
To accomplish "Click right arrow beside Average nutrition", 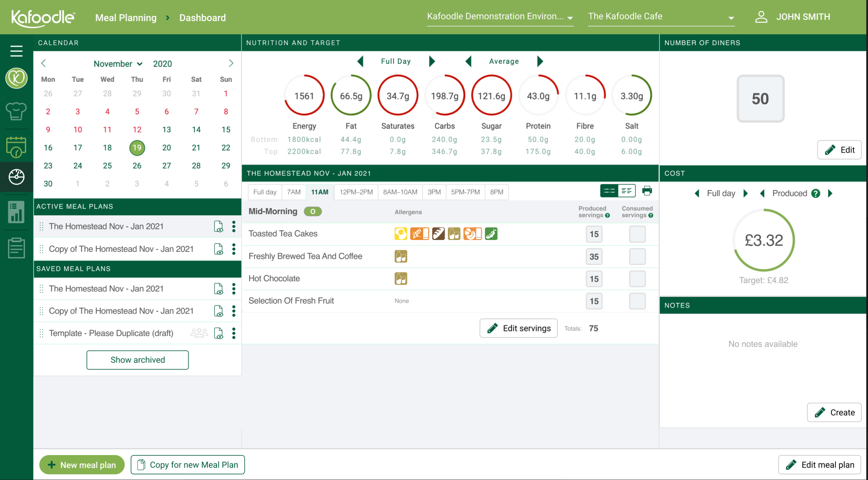I will tap(540, 61).
